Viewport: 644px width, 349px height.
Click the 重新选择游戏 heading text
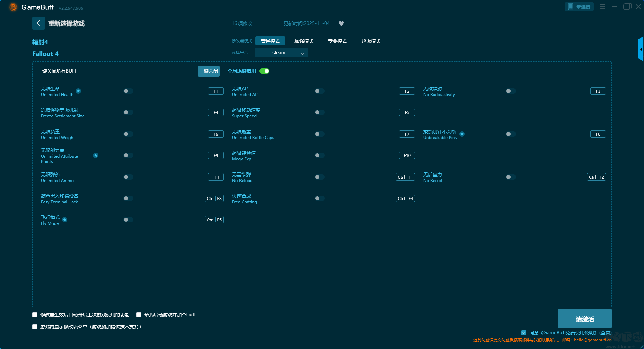(66, 23)
